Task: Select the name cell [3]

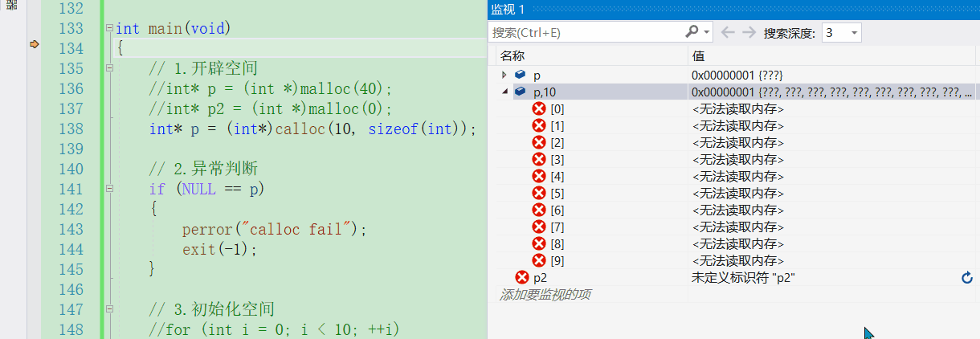Action: point(557,159)
